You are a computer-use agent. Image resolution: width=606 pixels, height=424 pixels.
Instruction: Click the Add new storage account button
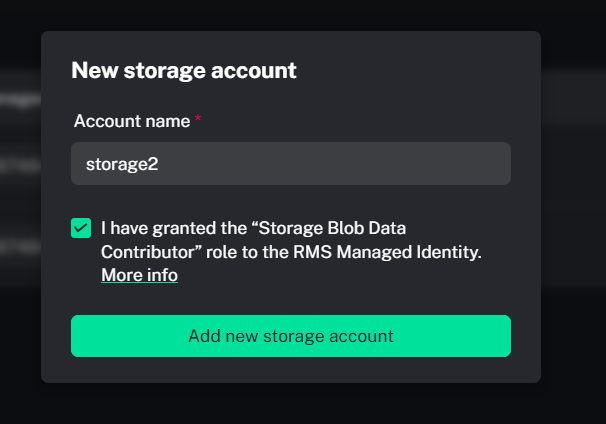tap(291, 336)
